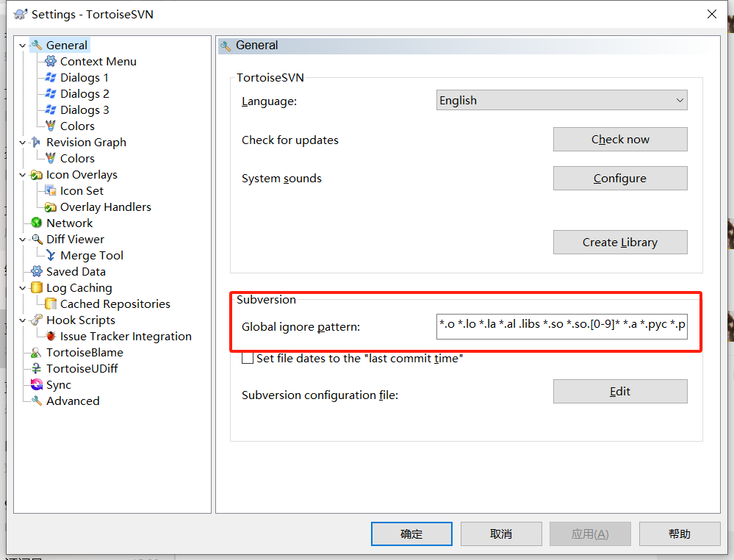Click the Network globe icon
The image size is (734, 560).
click(x=37, y=223)
